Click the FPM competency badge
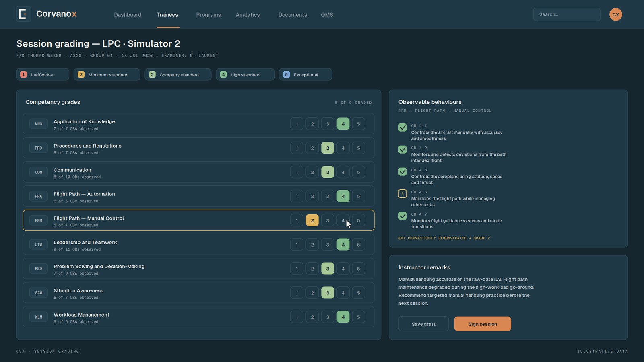This screenshot has width=644, height=362. tap(39, 220)
